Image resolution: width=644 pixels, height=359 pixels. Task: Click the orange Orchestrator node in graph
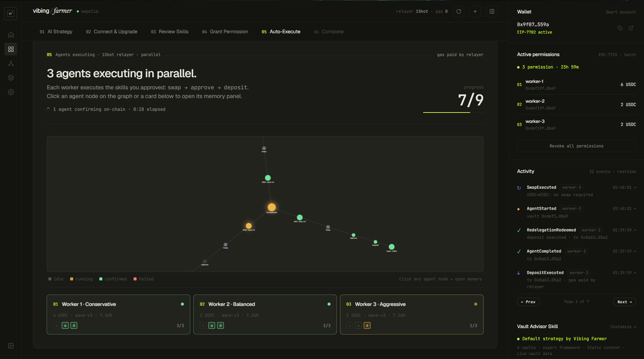[272, 207]
